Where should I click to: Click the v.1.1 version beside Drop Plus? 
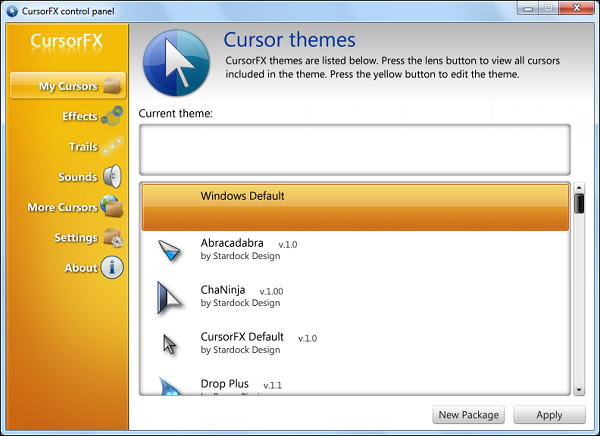pos(272,385)
